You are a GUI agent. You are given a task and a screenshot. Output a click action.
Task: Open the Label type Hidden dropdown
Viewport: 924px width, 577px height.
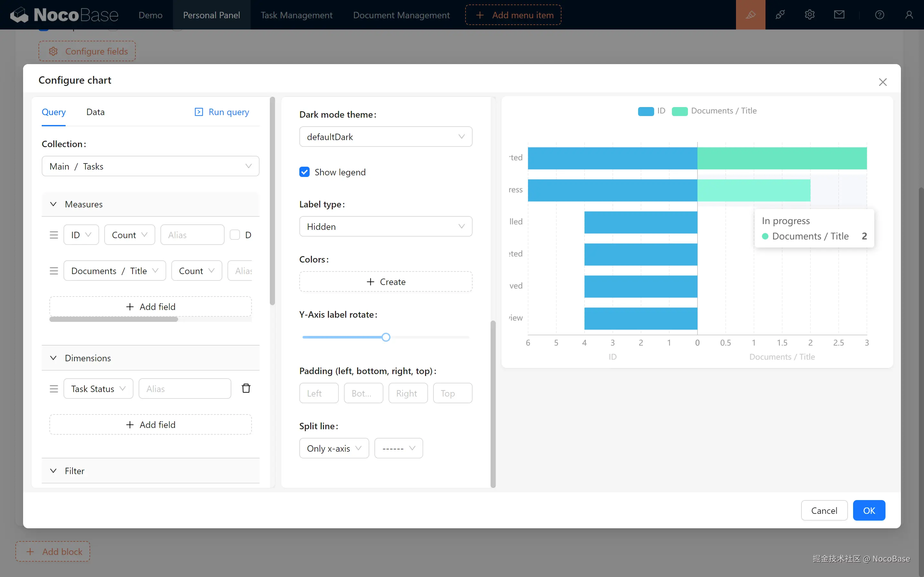coord(385,226)
